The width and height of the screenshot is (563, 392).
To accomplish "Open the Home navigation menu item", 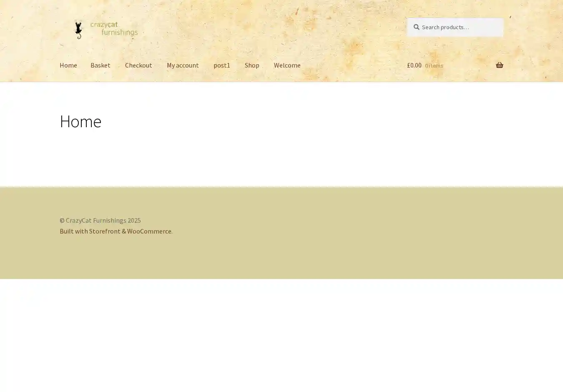I will click(68, 65).
